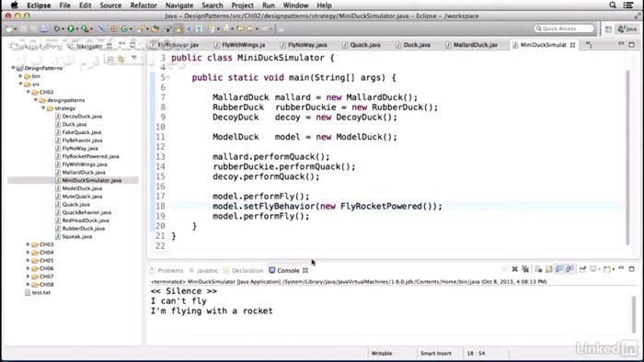Collapse the DesignPatterns project node
Viewport: 644px width, 362px height.
click(x=13, y=68)
